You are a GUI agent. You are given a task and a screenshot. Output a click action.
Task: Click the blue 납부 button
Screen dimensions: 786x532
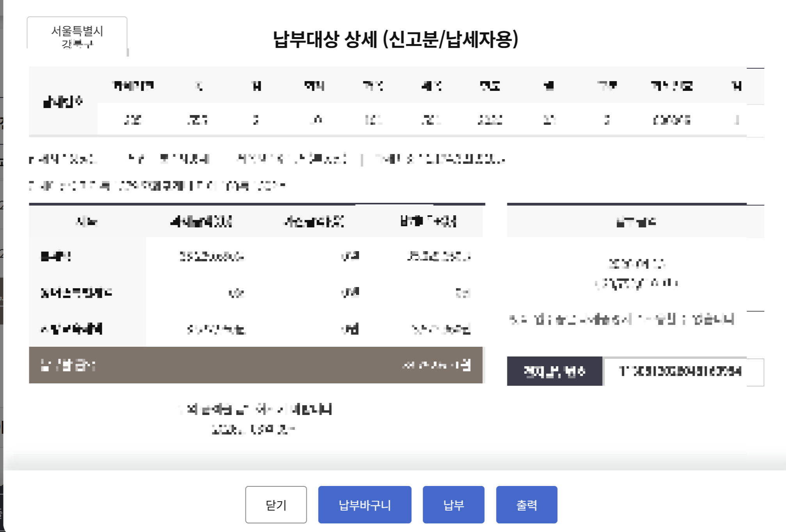pyautogui.click(x=453, y=505)
